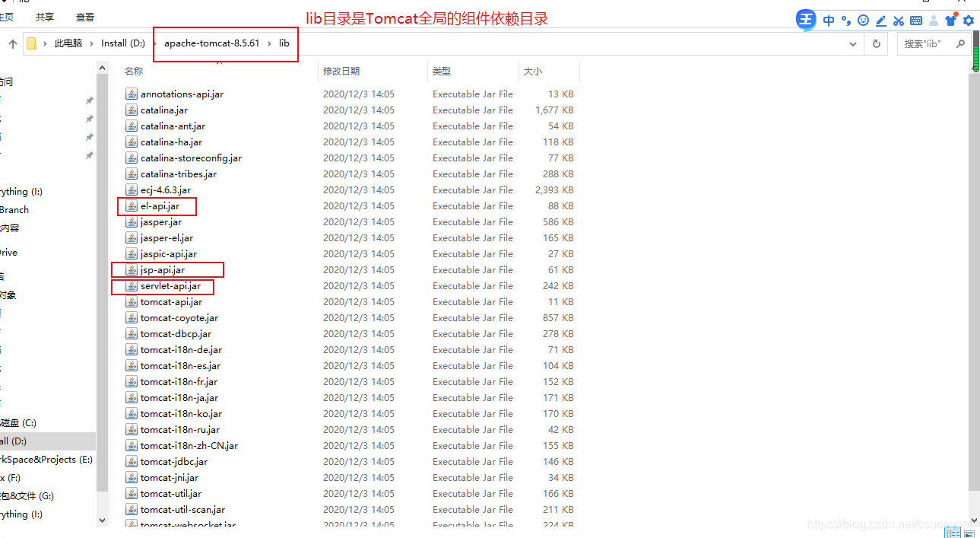Select the tomcat-jni.jar file icon
The image size is (980, 538).
pos(132,478)
